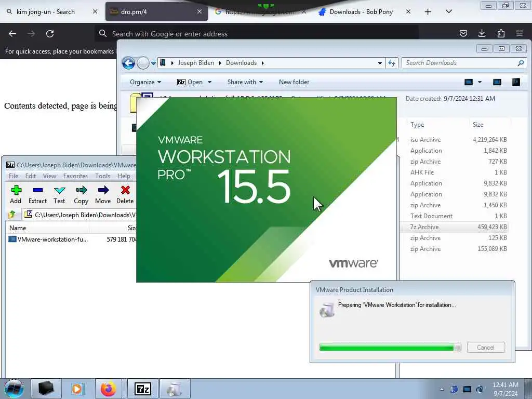This screenshot has width=532, height=399.
Task: Open Firefox extensions menu icon
Action: pos(501,33)
